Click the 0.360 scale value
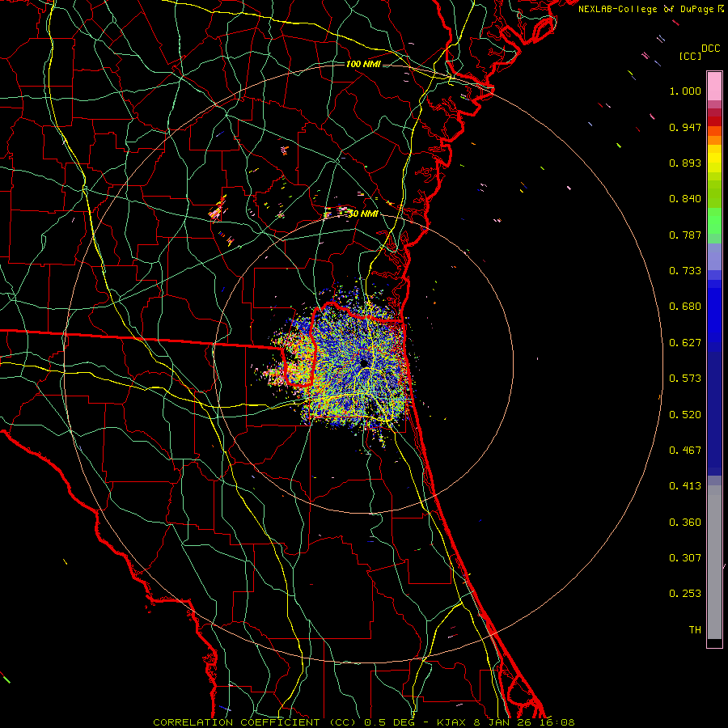Viewport: 728px width, 728px height. [685, 523]
